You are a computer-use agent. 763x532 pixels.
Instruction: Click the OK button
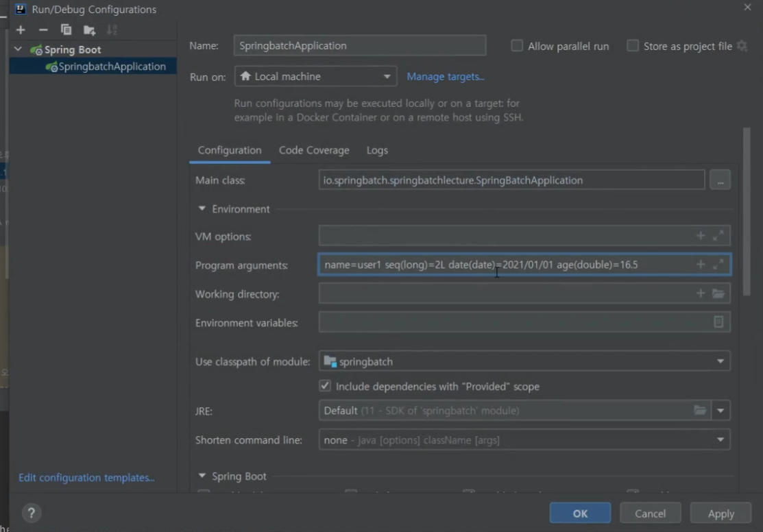click(x=580, y=513)
